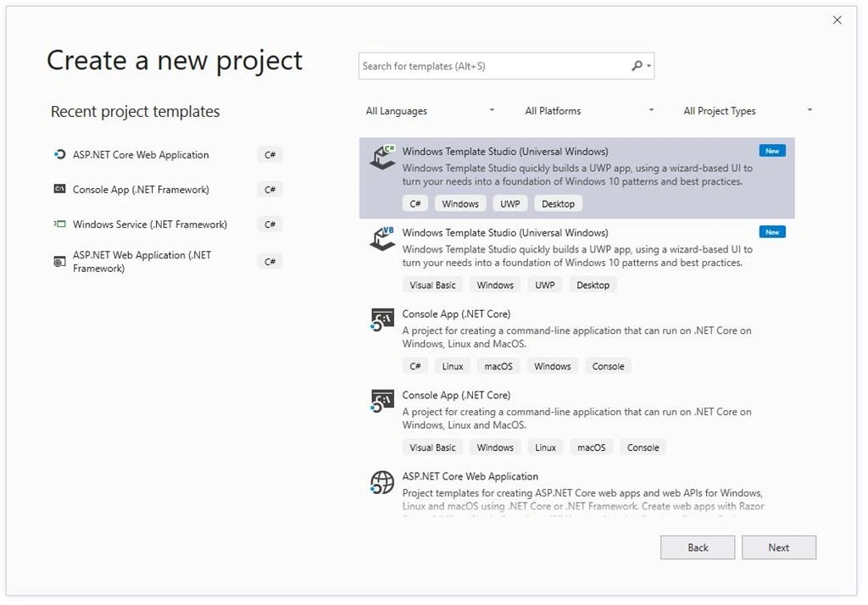Click Console tag in Visual Basic Console App
The image size is (868, 605).
click(x=643, y=447)
